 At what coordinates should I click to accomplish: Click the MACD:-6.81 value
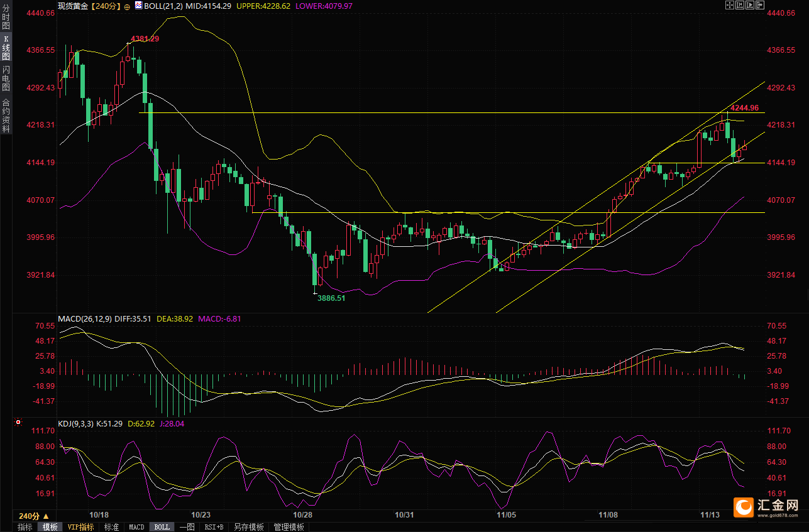point(219,318)
